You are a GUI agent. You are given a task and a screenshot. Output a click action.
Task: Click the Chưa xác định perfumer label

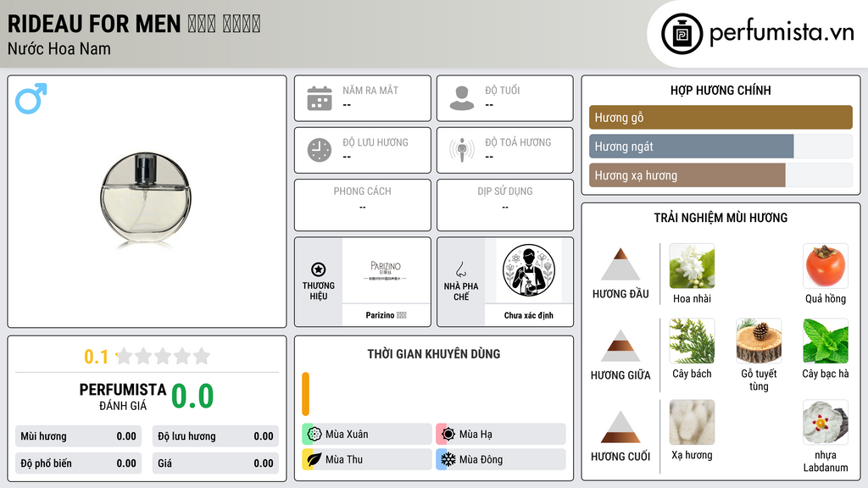point(529,315)
